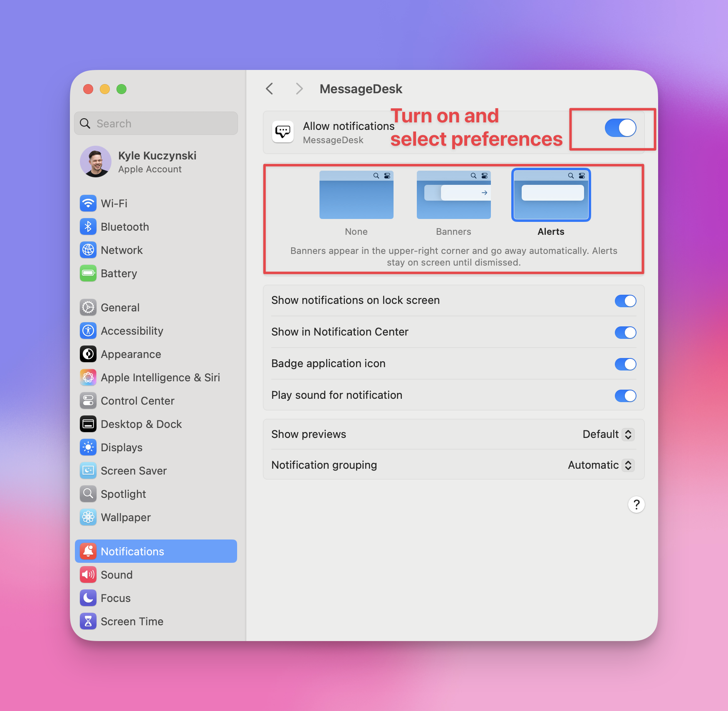Select the MessageDesk app icon
Viewport: 728px width, 711px height.
pyautogui.click(x=282, y=132)
